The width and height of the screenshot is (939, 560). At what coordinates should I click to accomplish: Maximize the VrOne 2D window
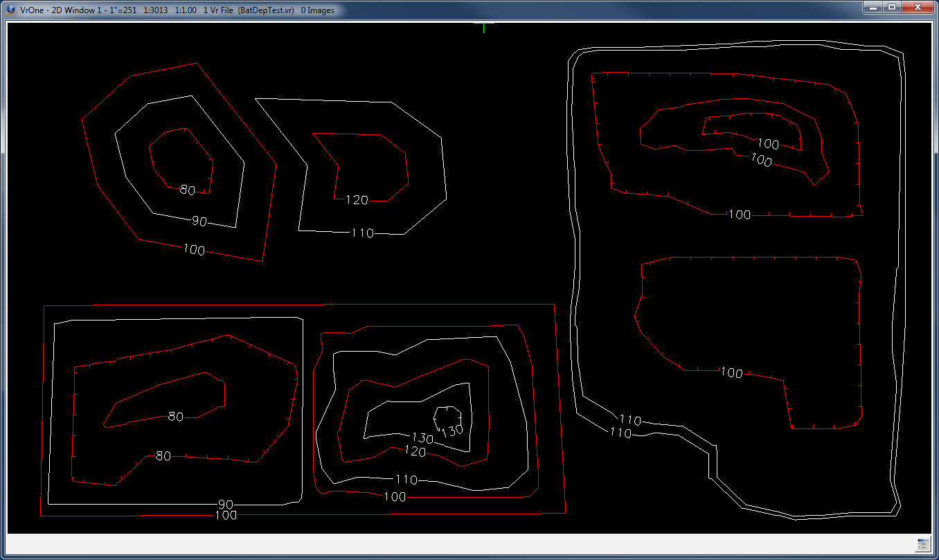tap(892, 8)
